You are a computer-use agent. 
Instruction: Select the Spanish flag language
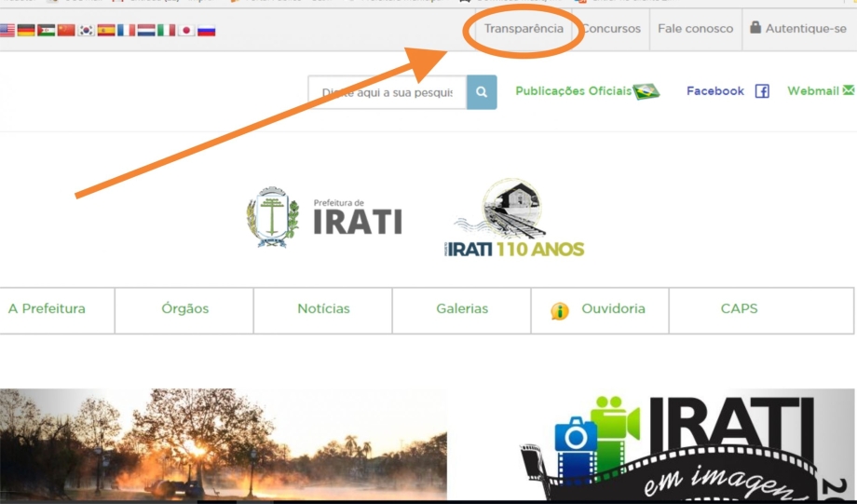[x=106, y=30]
